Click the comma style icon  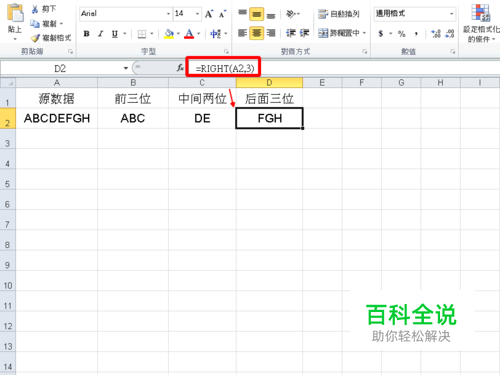(x=416, y=34)
